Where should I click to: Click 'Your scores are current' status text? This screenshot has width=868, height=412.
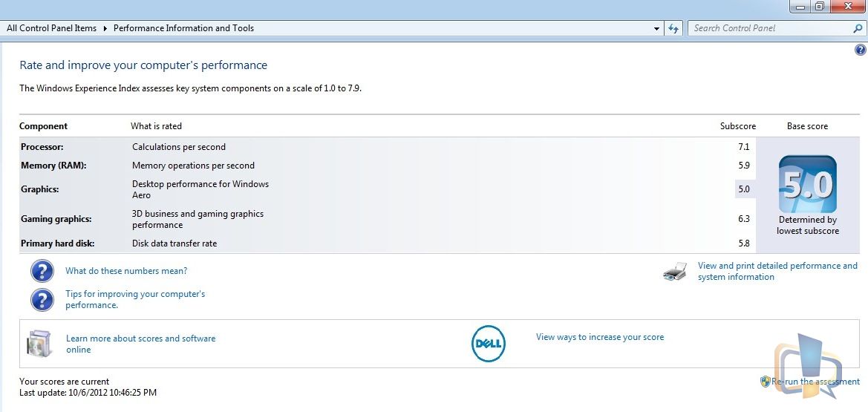click(x=64, y=382)
